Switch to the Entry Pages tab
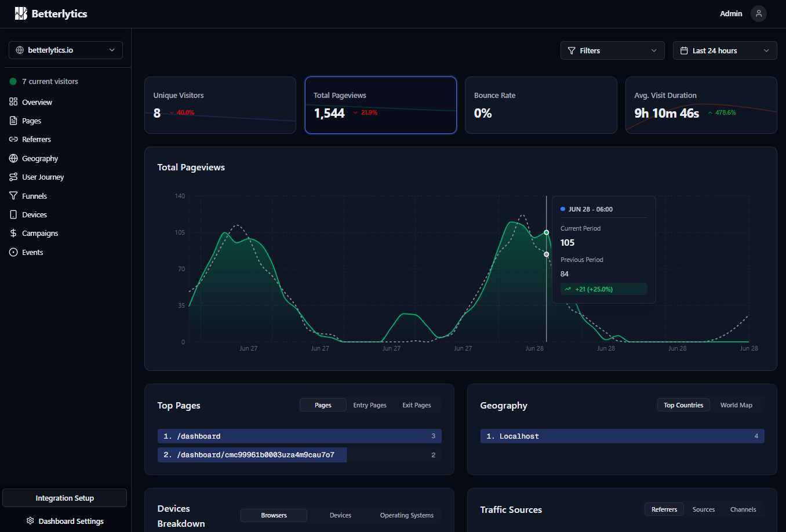This screenshot has width=786, height=532. pyautogui.click(x=370, y=405)
